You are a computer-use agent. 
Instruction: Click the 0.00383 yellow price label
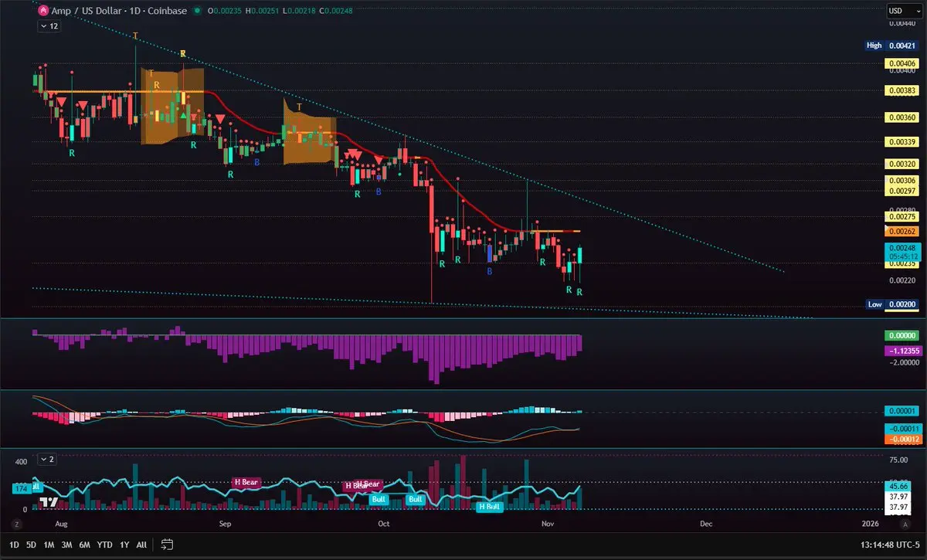pos(902,90)
